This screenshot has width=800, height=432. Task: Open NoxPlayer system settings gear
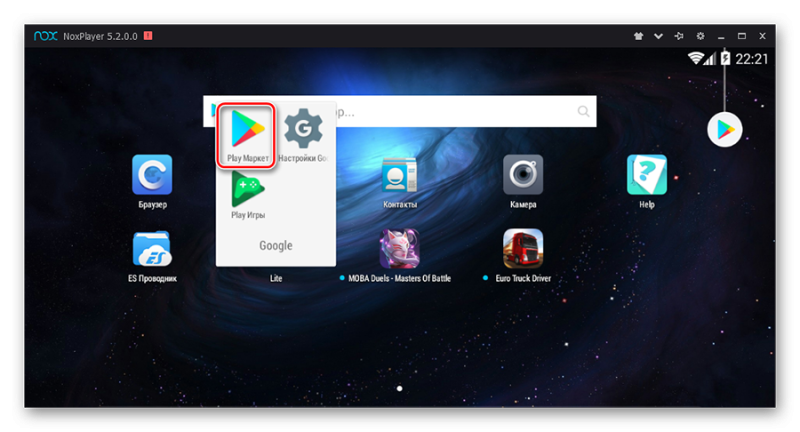701,36
